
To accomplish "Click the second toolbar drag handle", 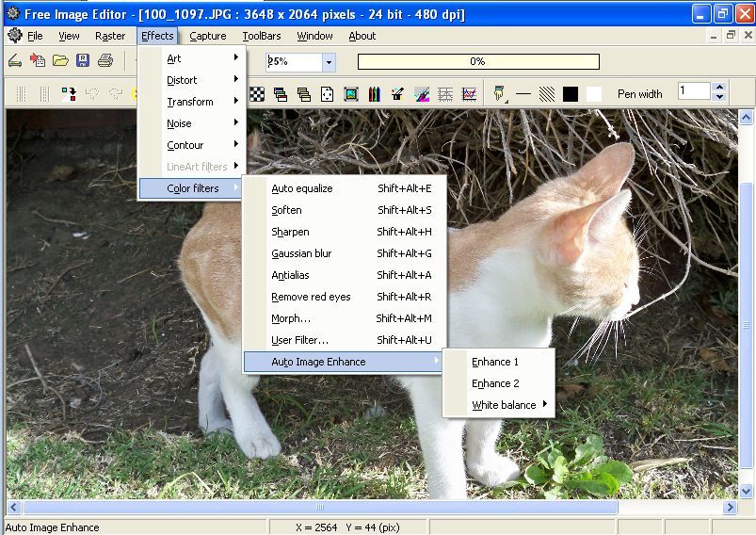I will pos(44,93).
